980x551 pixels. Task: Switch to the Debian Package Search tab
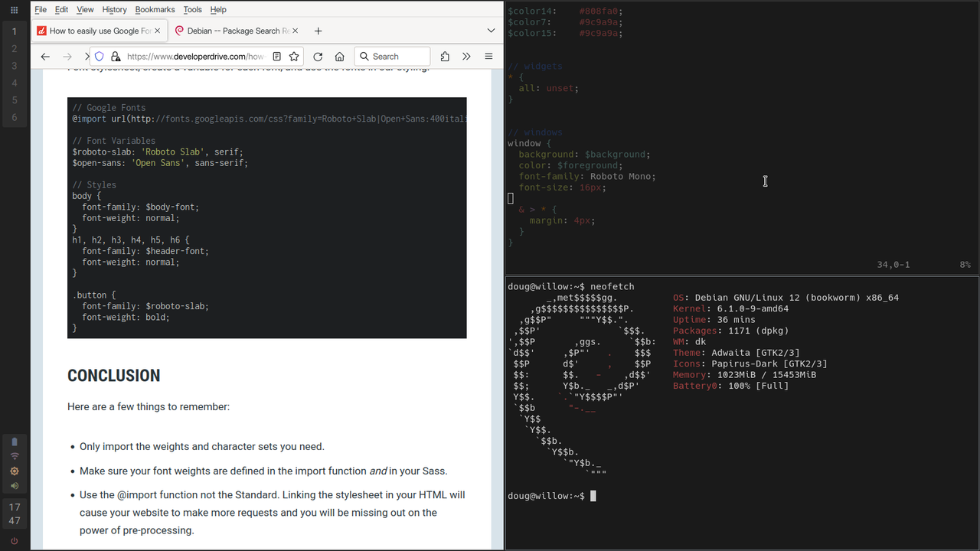click(x=237, y=31)
